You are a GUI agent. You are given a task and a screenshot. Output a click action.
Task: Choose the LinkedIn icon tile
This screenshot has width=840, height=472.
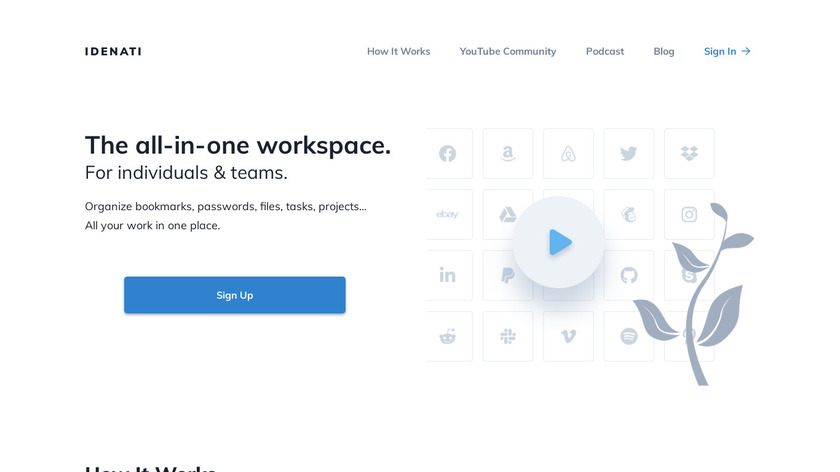click(448, 275)
